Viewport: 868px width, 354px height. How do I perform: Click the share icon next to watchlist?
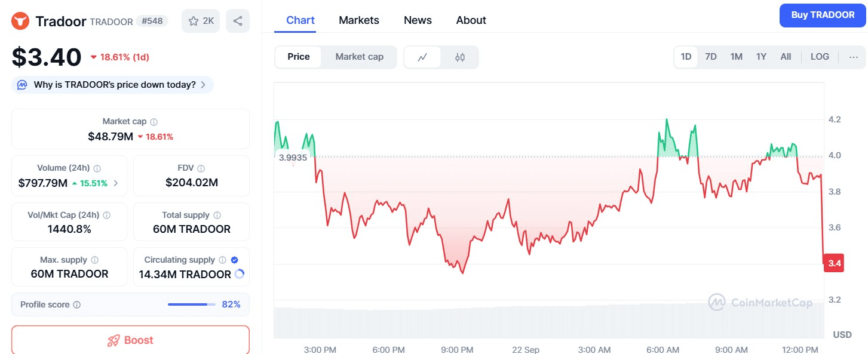(238, 21)
